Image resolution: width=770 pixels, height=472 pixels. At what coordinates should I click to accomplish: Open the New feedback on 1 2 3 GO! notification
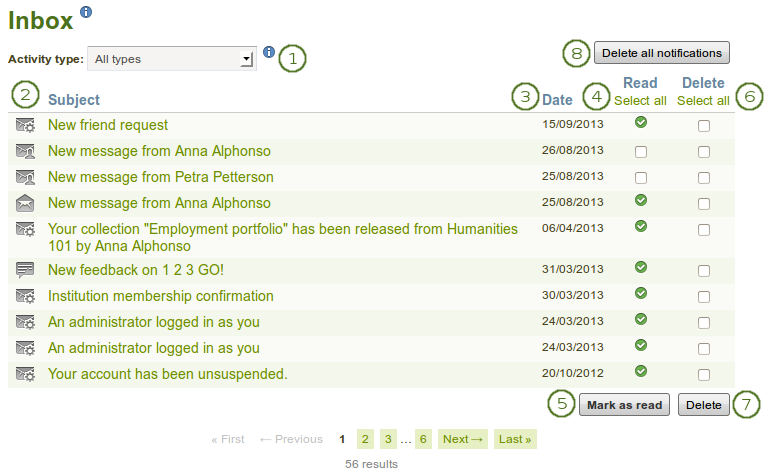click(136, 270)
